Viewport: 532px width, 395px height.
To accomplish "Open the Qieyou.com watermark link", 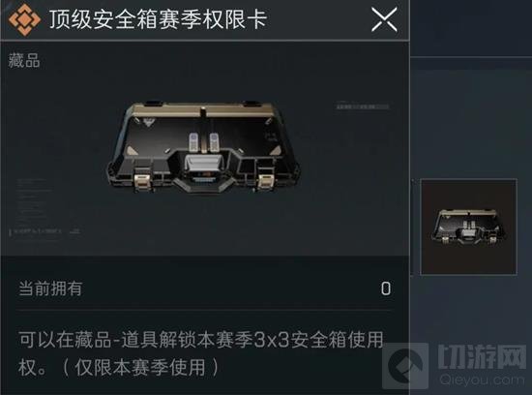I will (482, 380).
